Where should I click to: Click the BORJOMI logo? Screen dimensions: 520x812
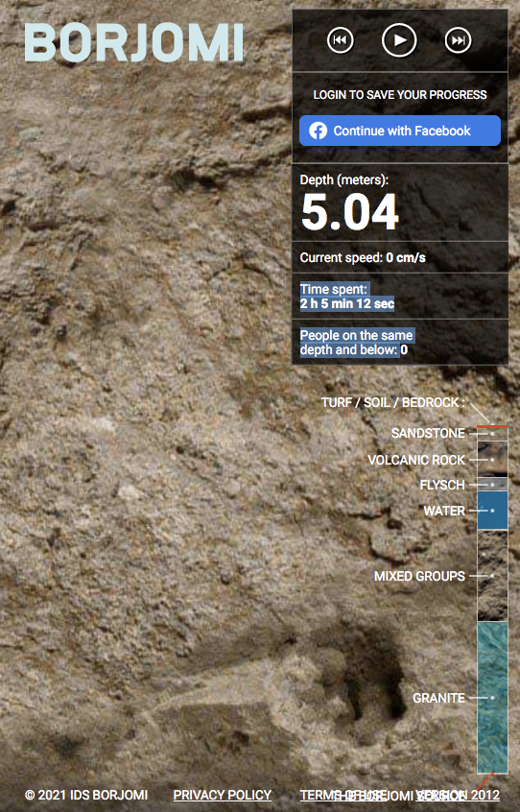(x=134, y=42)
